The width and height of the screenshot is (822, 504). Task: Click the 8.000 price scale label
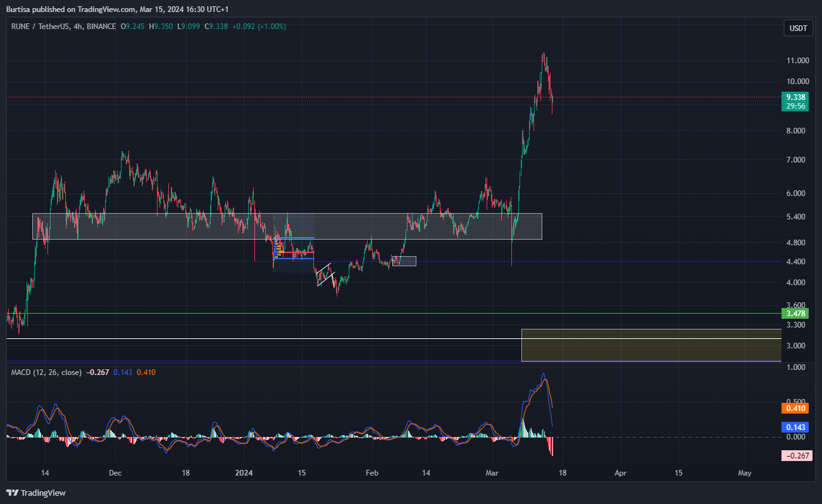click(x=797, y=131)
